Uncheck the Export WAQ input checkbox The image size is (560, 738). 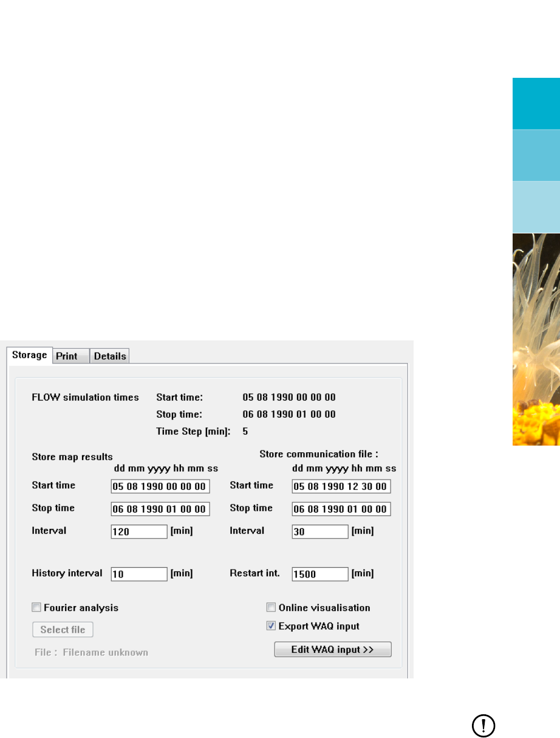click(x=271, y=626)
